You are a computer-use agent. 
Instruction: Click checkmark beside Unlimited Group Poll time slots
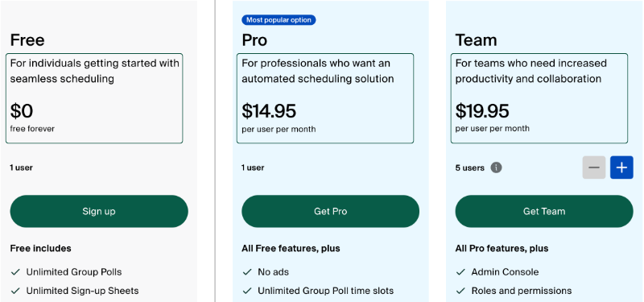pos(247,291)
